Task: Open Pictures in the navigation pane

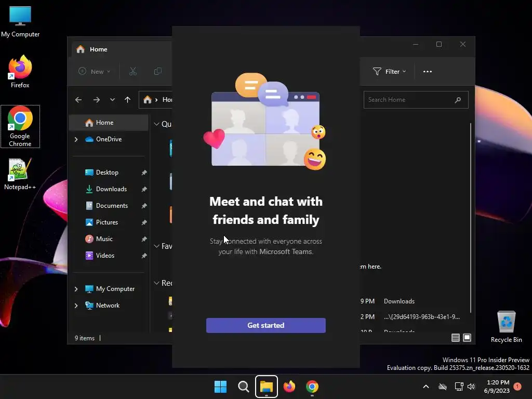Action: pos(107,222)
